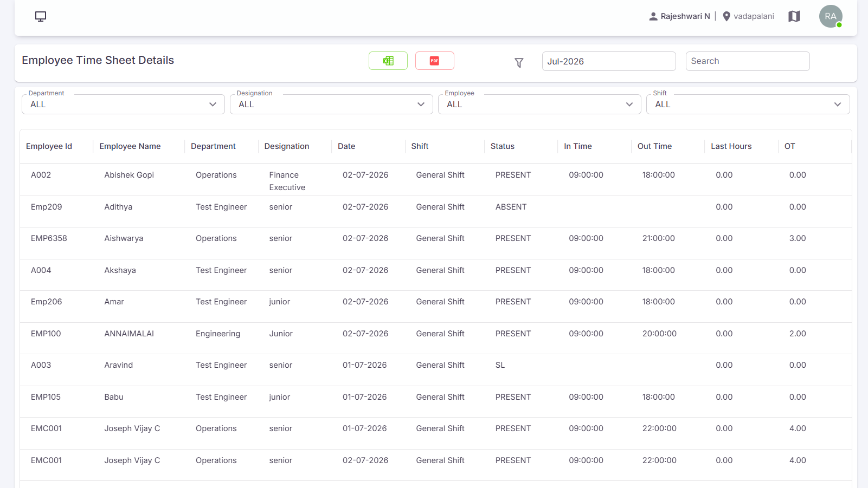Sort by Employee Id column header
Screen dimensions: 868x488
click(x=49, y=146)
